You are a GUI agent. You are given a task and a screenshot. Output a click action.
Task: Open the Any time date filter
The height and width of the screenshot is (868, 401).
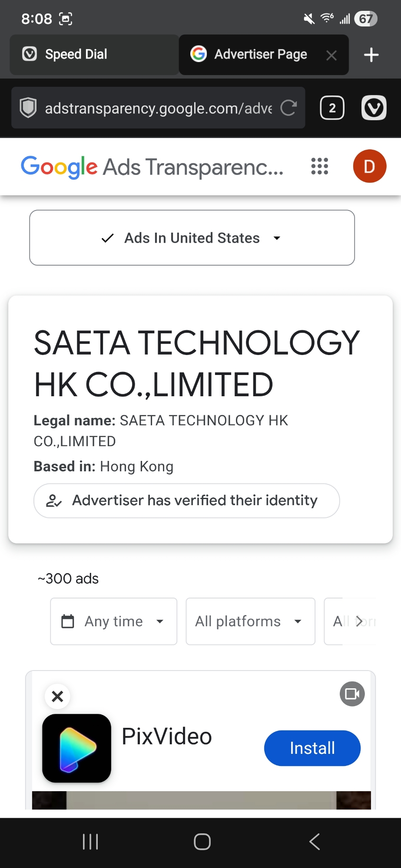click(x=113, y=621)
